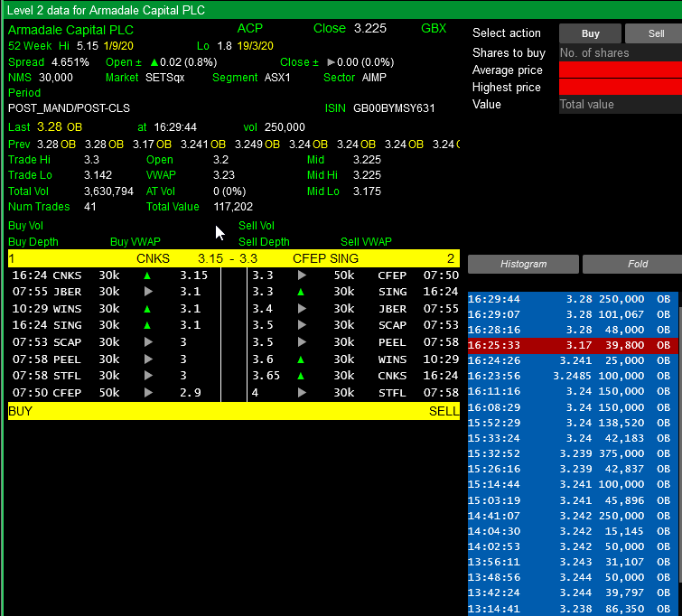Click the 3.15 bid price of CNKS
This screenshot has width=682, height=616.
194,275
